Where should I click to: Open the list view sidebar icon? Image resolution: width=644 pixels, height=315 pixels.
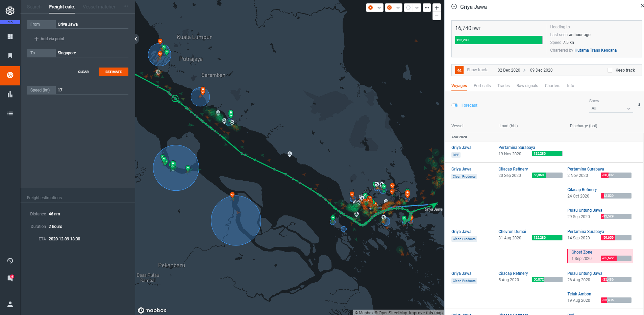[x=10, y=113]
